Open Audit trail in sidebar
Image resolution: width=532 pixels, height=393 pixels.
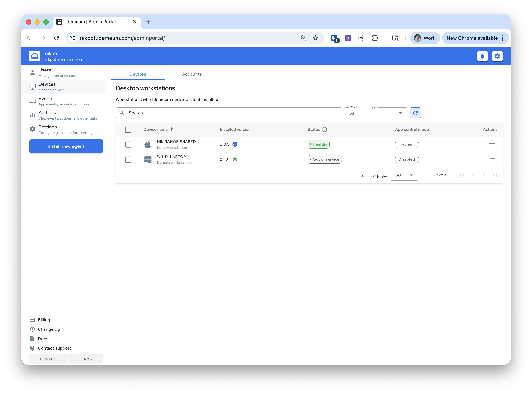point(49,115)
